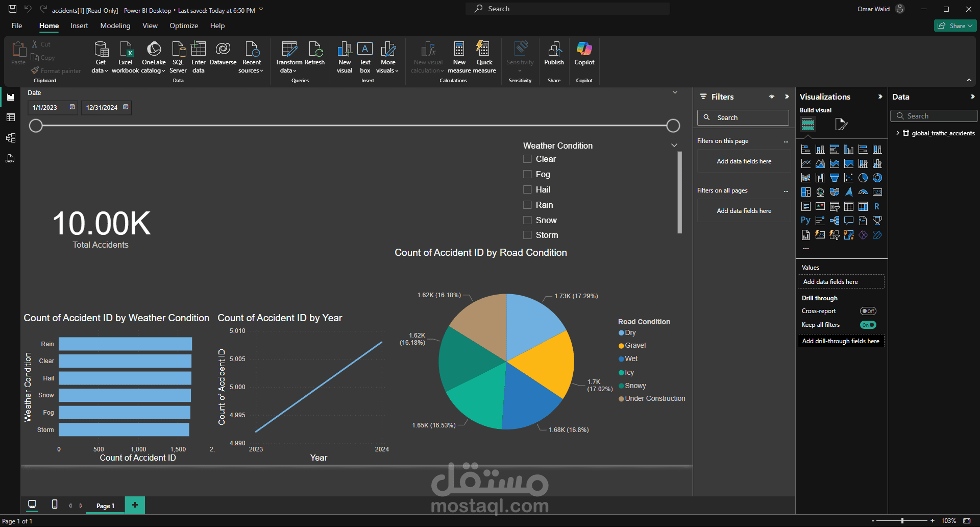Screen dimensions: 980x527
Task: Select the R script visual icon
Action: pyautogui.click(x=877, y=206)
